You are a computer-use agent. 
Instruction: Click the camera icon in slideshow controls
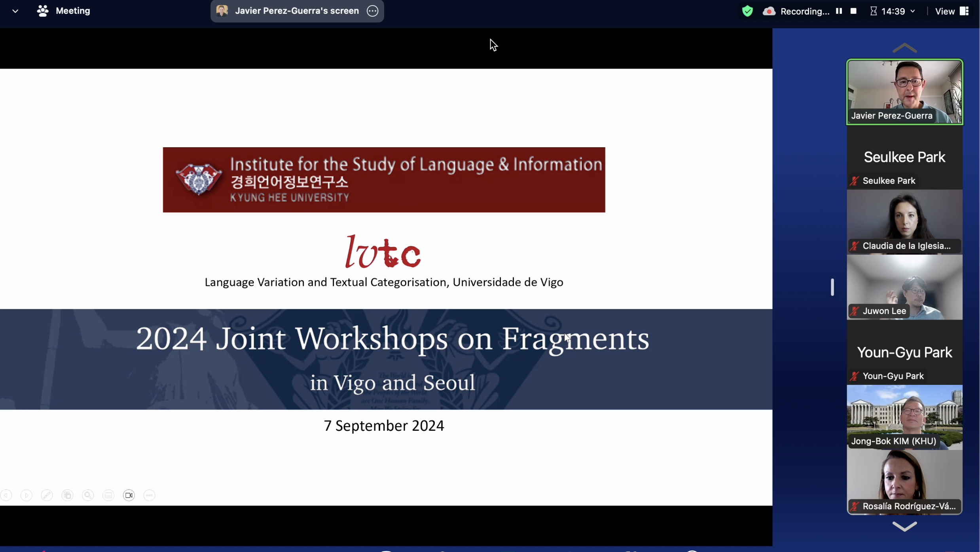point(129,495)
